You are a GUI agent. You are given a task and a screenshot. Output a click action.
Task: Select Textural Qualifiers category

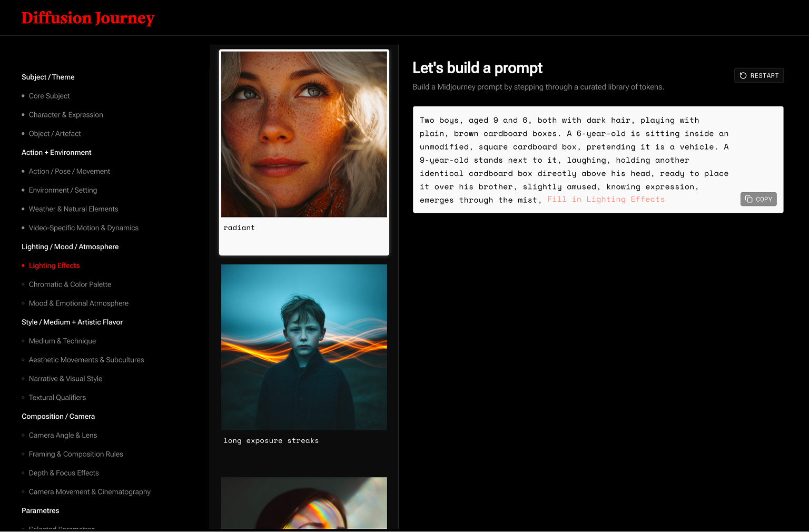pos(57,398)
